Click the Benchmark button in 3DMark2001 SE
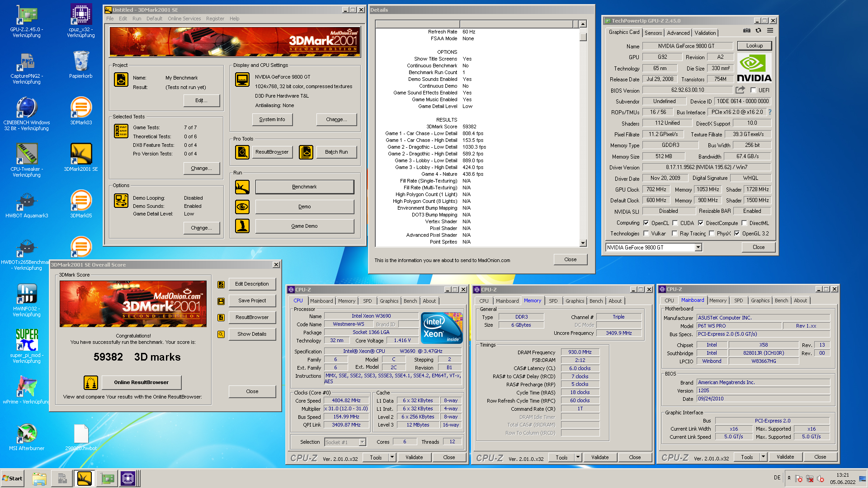Viewport: 868px width, 488px height. [304, 187]
